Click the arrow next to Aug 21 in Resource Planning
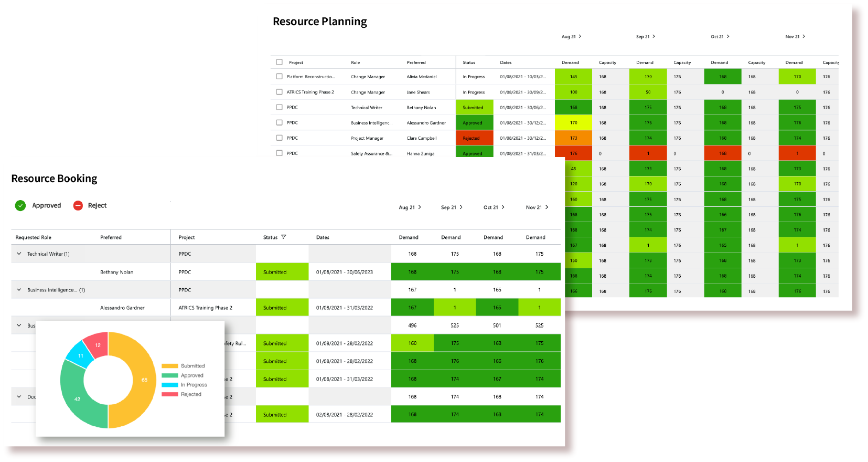The height and width of the screenshot is (462, 868). pos(580,37)
